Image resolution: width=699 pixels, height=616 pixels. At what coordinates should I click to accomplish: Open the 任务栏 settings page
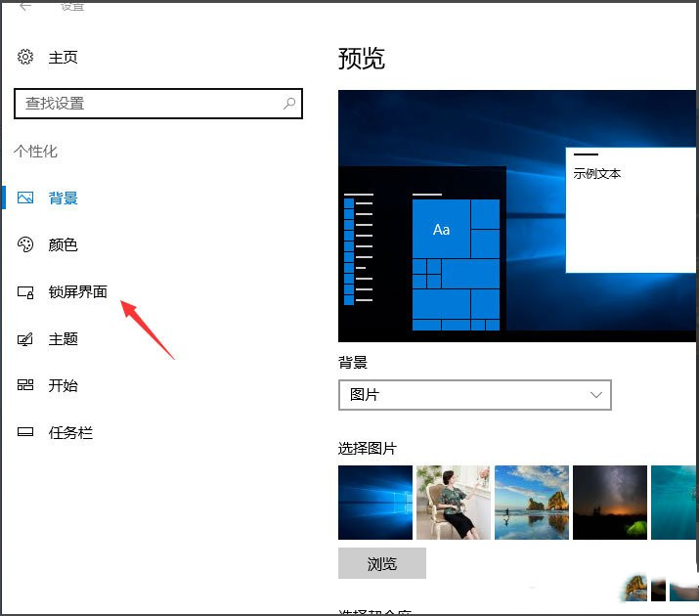(x=70, y=433)
